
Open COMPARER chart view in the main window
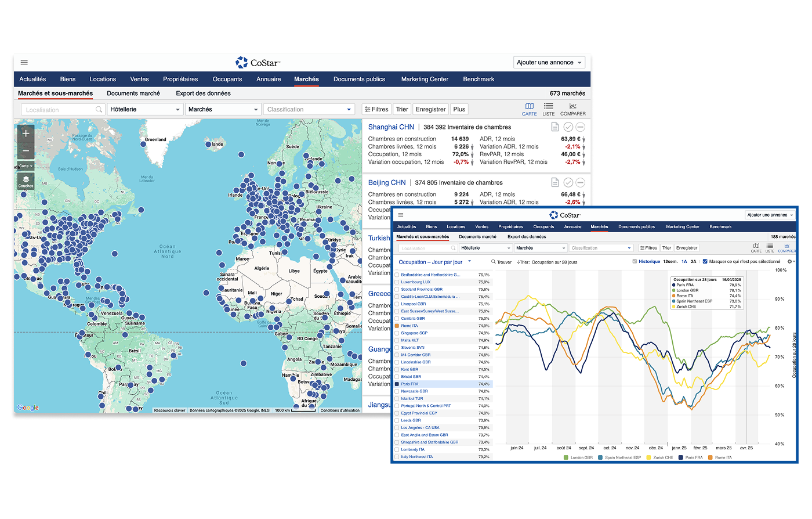click(572, 109)
